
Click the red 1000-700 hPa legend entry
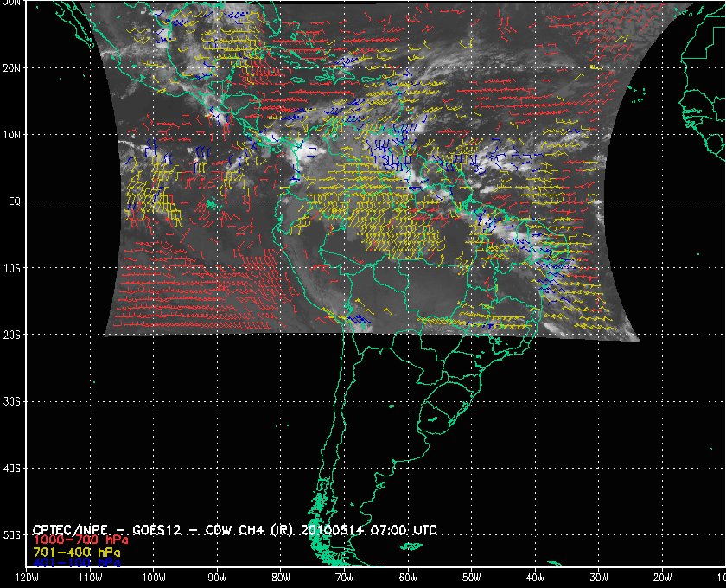click(x=80, y=540)
